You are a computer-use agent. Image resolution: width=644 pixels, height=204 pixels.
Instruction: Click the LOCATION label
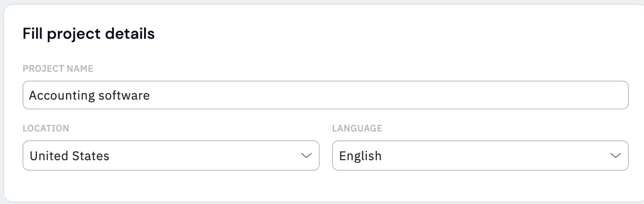click(46, 129)
